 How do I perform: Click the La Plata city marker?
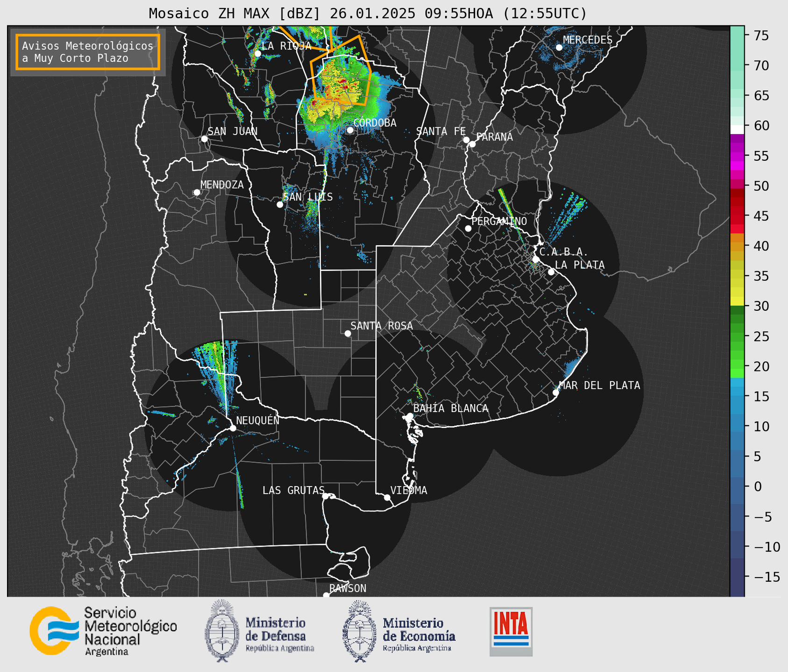pyautogui.click(x=551, y=272)
